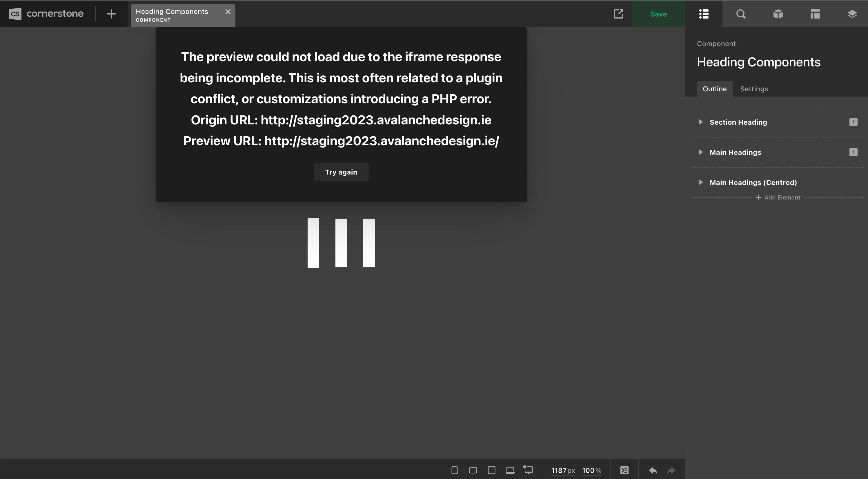Click the external preview open icon
The height and width of the screenshot is (479, 868).
point(618,14)
